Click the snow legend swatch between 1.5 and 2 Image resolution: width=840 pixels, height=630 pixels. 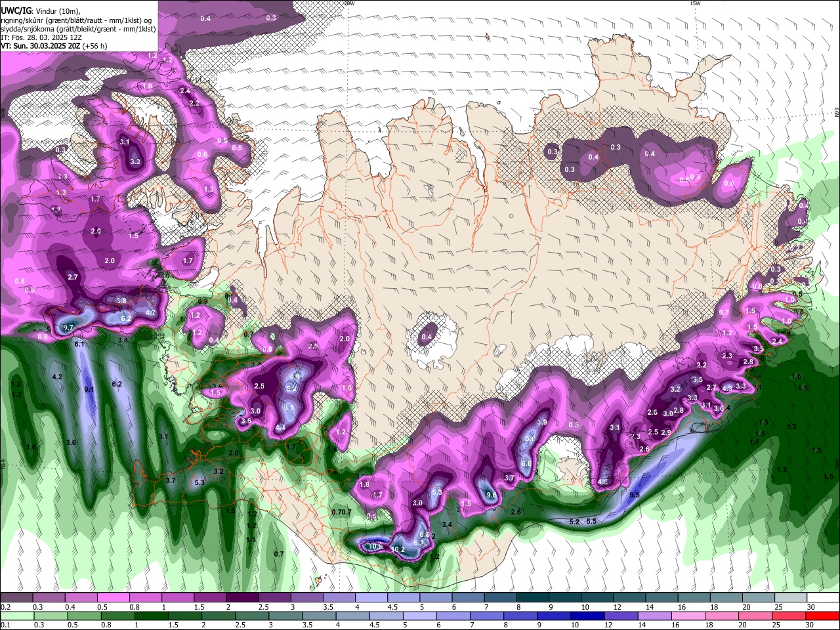point(210,597)
